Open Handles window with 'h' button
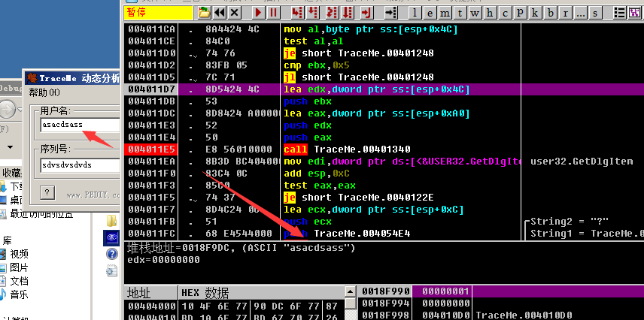This screenshot has width=644, height=320. (490, 13)
